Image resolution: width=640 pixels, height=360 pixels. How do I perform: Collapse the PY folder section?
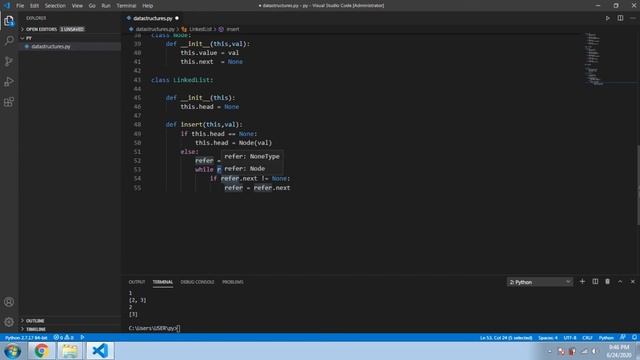click(29, 38)
